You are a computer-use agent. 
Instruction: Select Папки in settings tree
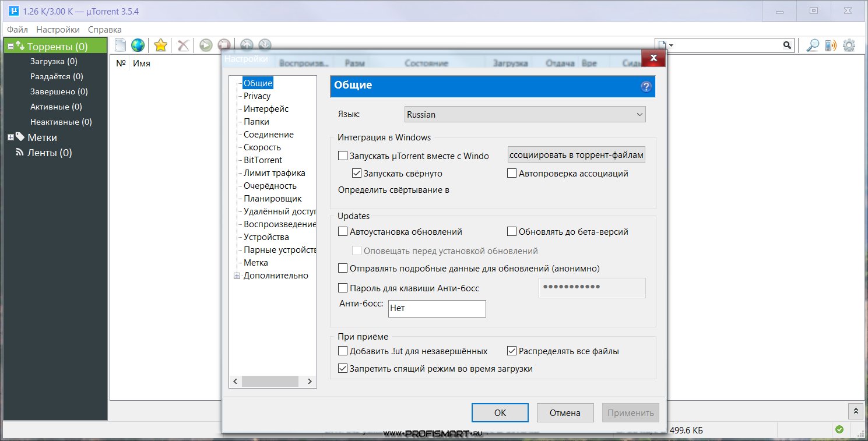tap(256, 121)
